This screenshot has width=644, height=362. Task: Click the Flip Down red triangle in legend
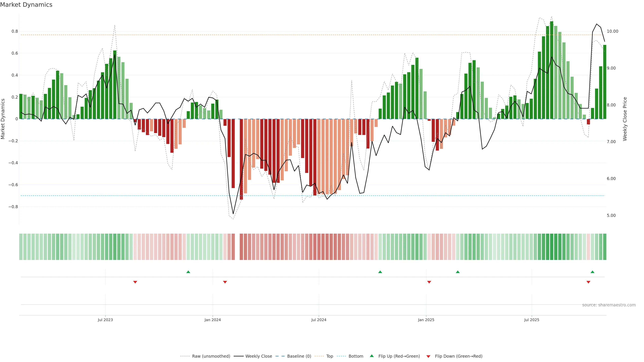tap(428, 356)
